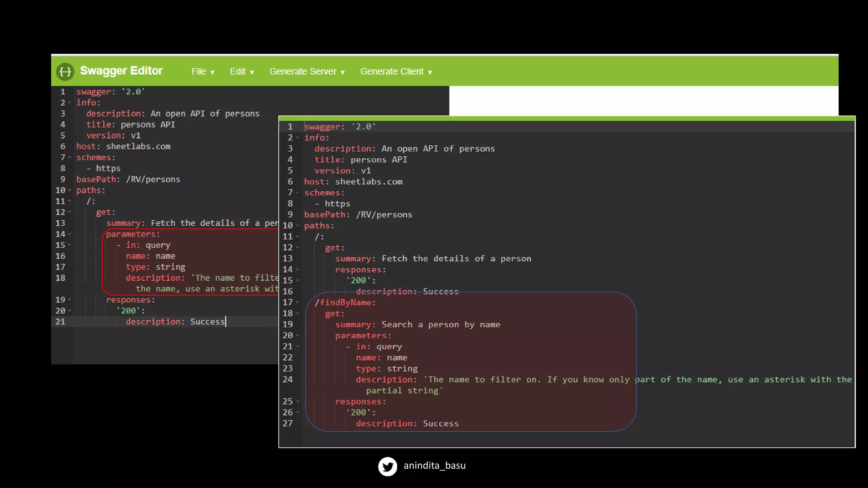Click the anindita_basu Twitter handle

point(434,466)
